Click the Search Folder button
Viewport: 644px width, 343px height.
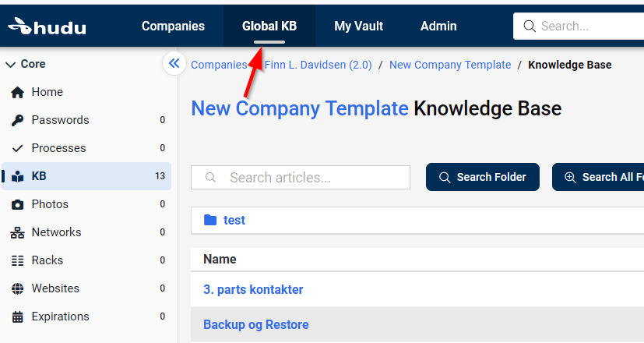pyautogui.click(x=483, y=177)
